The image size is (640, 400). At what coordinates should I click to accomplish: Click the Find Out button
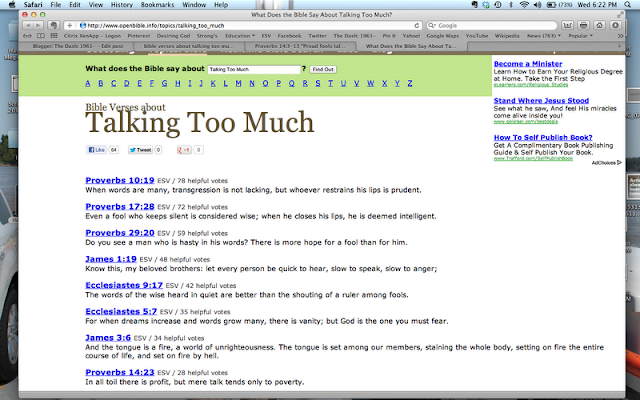coord(323,69)
